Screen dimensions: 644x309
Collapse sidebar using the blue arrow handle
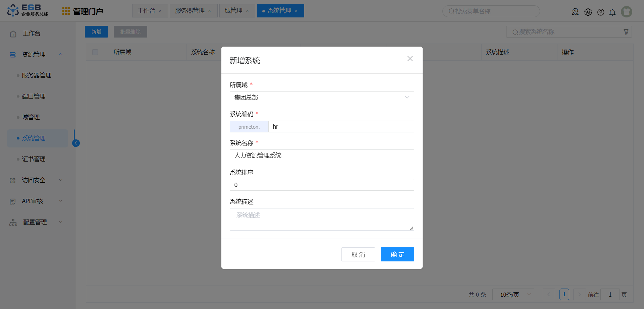(x=76, y=143)
